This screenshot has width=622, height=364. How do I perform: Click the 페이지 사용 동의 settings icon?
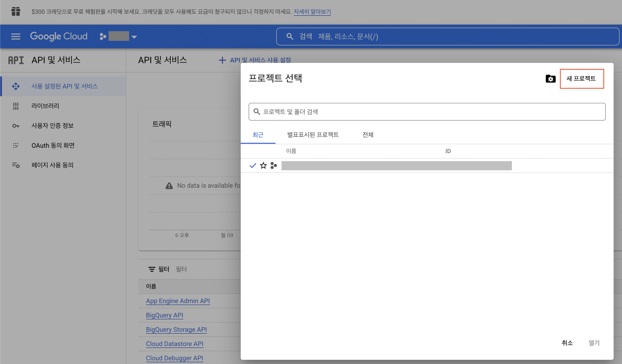click(16, 165)
